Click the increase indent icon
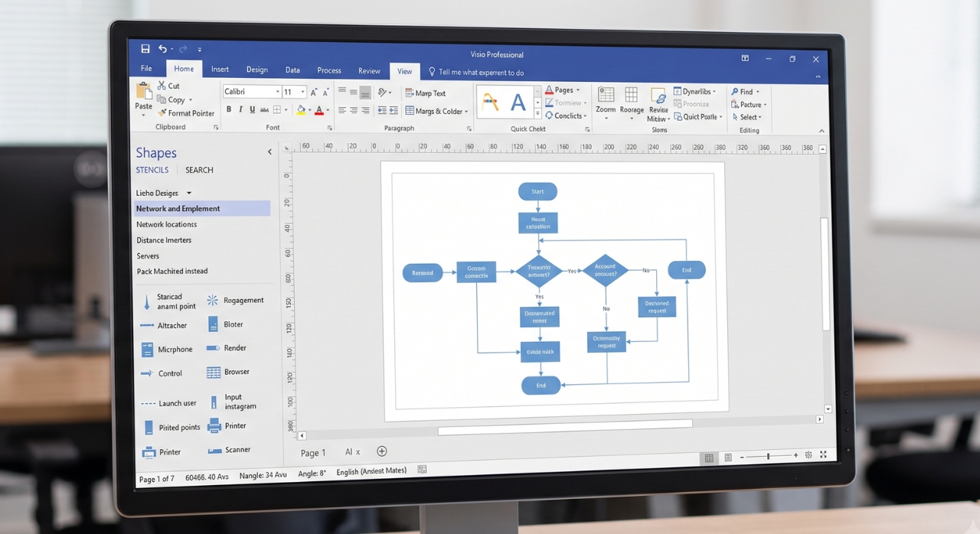 [x=394, y=111]
